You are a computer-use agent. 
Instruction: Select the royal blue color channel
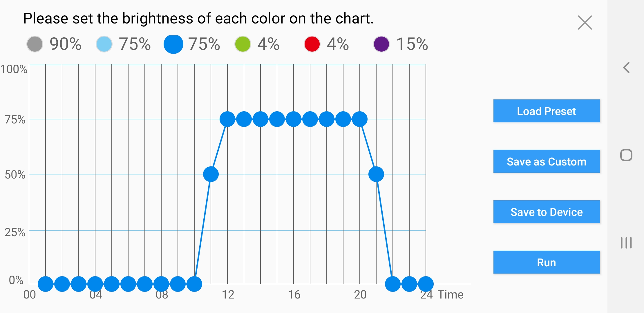click(173, 44)
